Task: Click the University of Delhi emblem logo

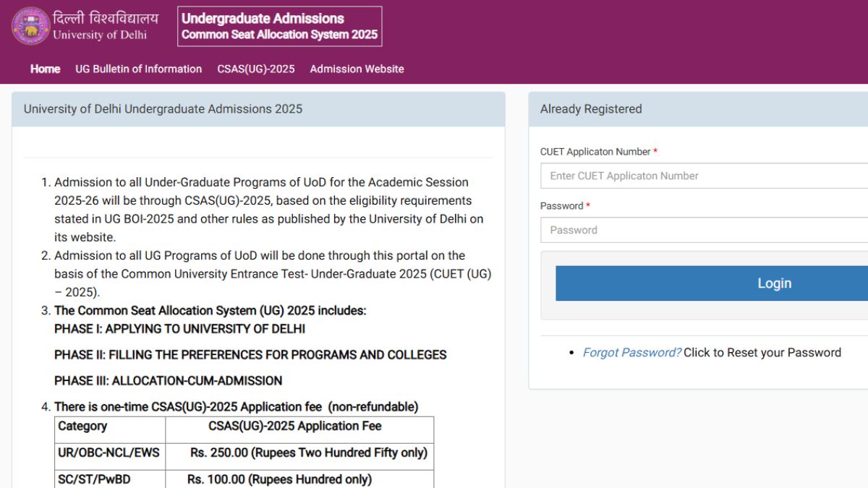Action: coord(30,26)
